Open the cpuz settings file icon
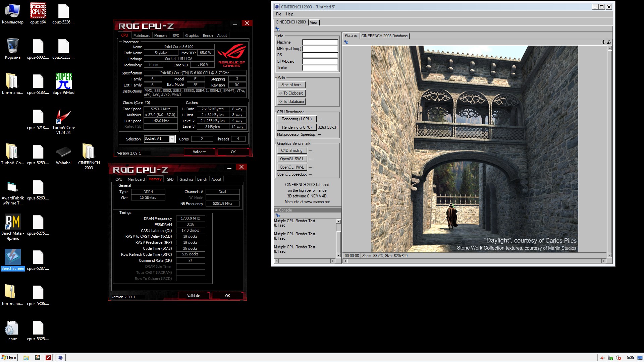644x362 pixels. [12, 330]
